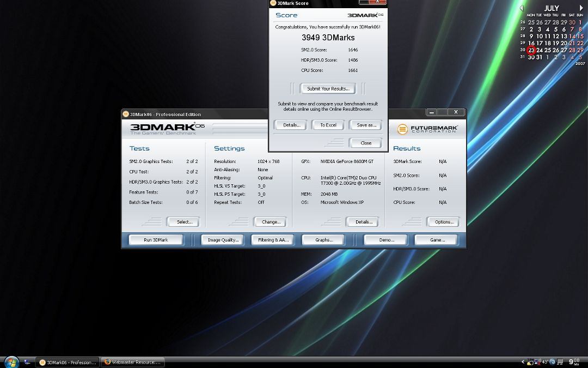
Task: Open Options under Results
Action: point(443,222)
